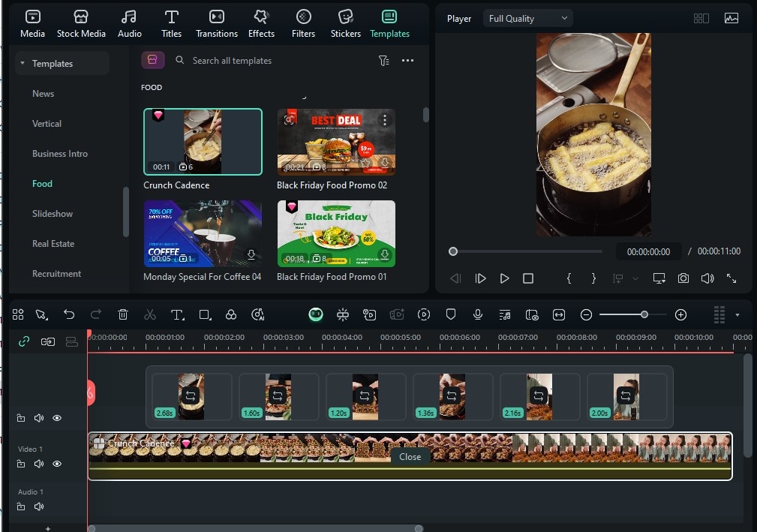Image resolution: width=757 pixels, height=532 pixels.
Task: Lock the Audio 1 track
Action: point(21,506)
